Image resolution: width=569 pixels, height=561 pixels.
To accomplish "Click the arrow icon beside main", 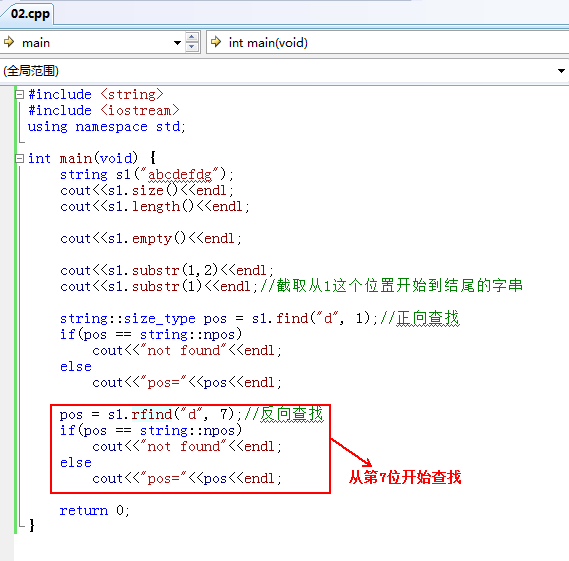I will click(9, 42).
